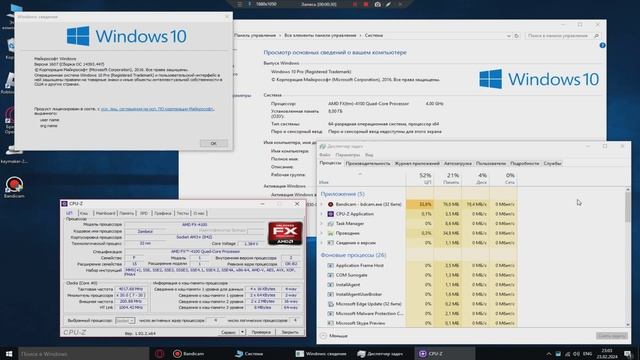This screenshot has height=360, width=640.
Task: Click the Task Manager process row icon
Action: (331, 224)
